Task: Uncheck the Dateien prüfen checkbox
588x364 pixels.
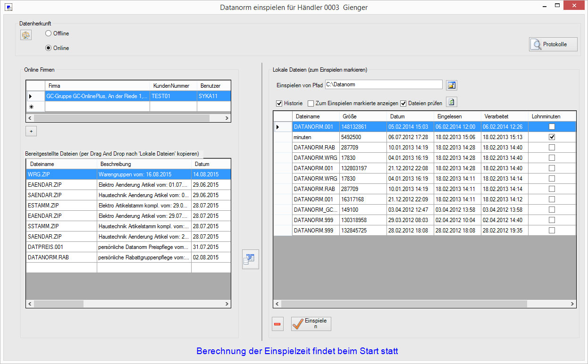Action: point(403,103)
